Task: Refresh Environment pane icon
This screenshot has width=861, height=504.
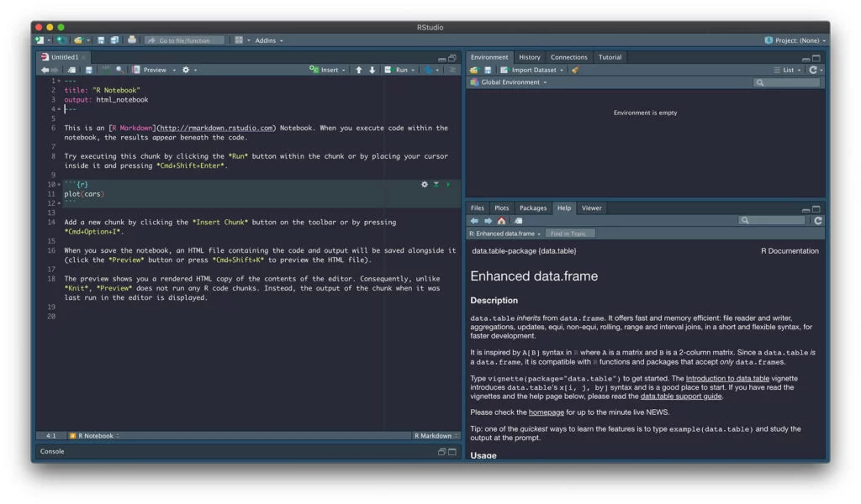Action: click(x=813, y=70)
